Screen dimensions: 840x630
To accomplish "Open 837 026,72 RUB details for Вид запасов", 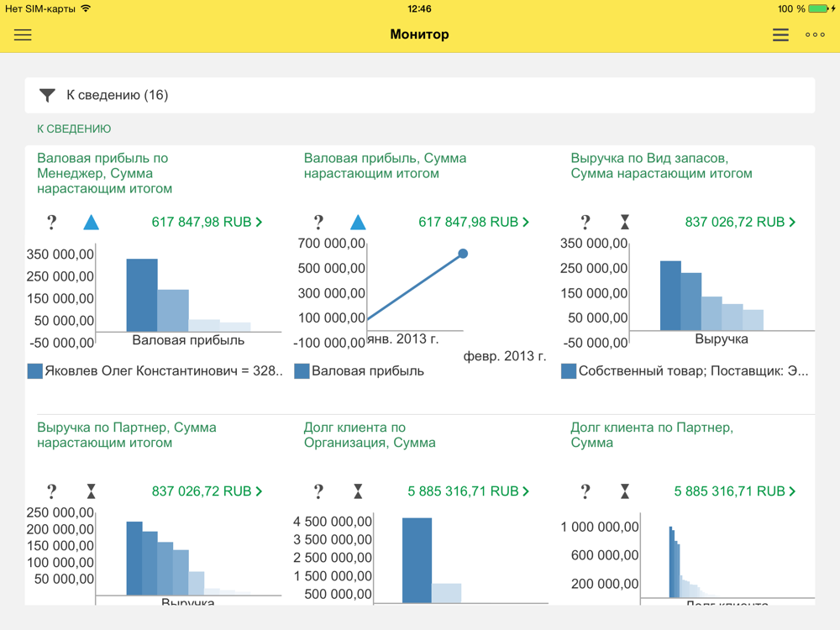I will coord(740,223).
